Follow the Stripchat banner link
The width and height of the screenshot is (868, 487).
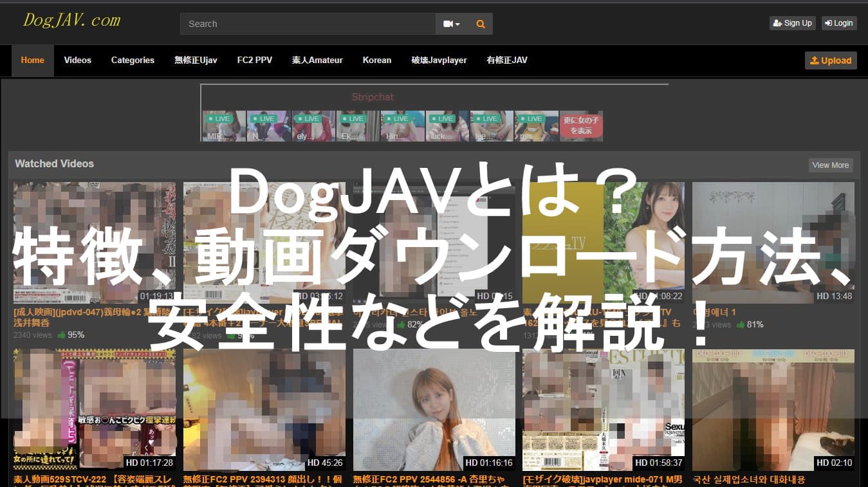[373, 97]
